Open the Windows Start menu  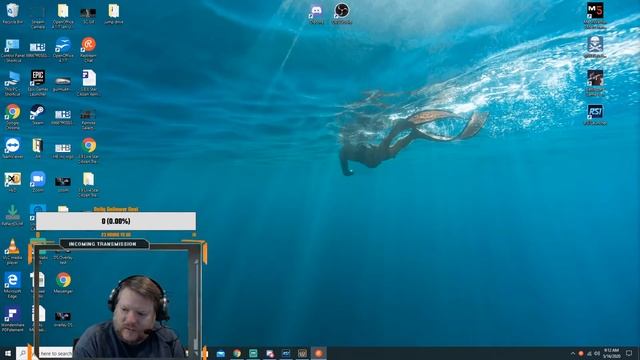point(7,353)
